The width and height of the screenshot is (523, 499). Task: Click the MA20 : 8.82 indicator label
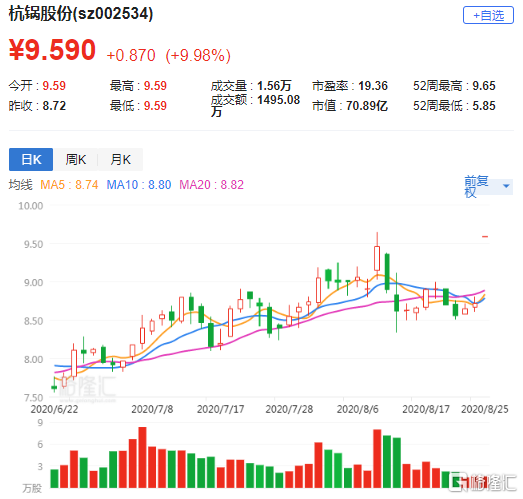coord(211,184)
